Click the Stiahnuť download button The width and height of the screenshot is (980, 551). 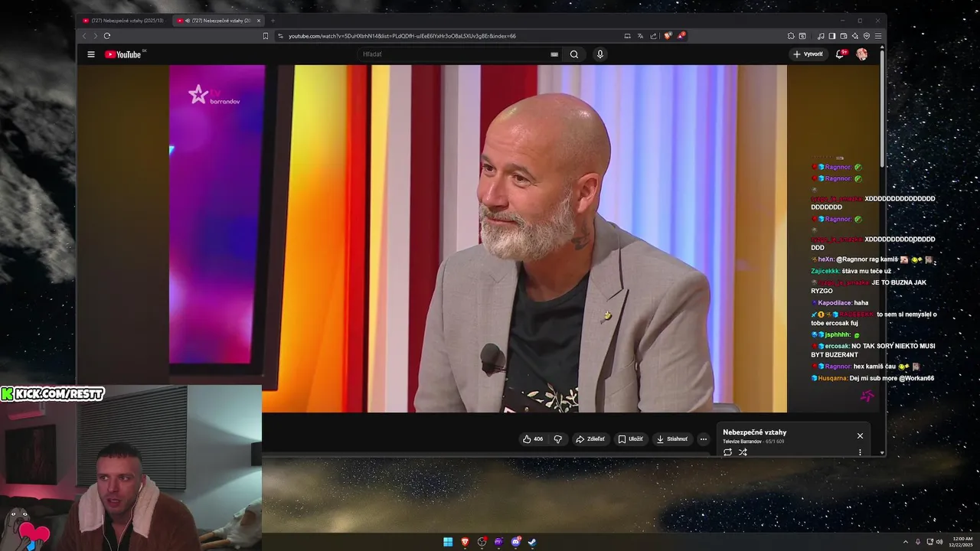(x=672, y=439)
